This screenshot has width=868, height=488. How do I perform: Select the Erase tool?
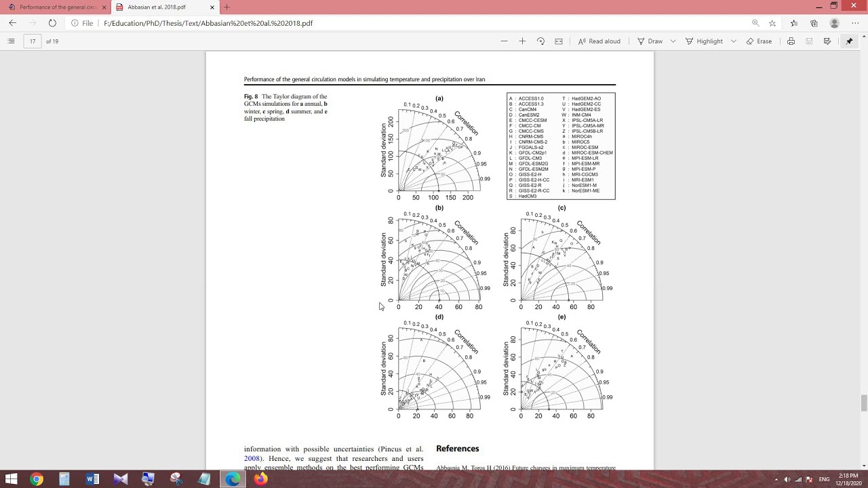(x=759, y=41)
